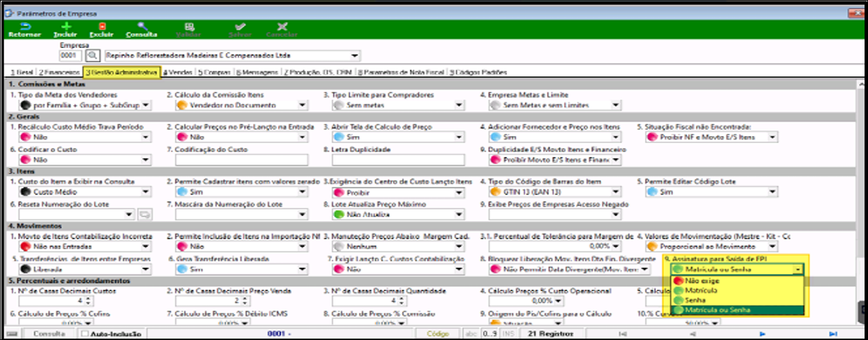The width and height of the screenshot is (868, 340).
Task: Open the Consulta magnifier tool
Action: (x=142, y=26)
